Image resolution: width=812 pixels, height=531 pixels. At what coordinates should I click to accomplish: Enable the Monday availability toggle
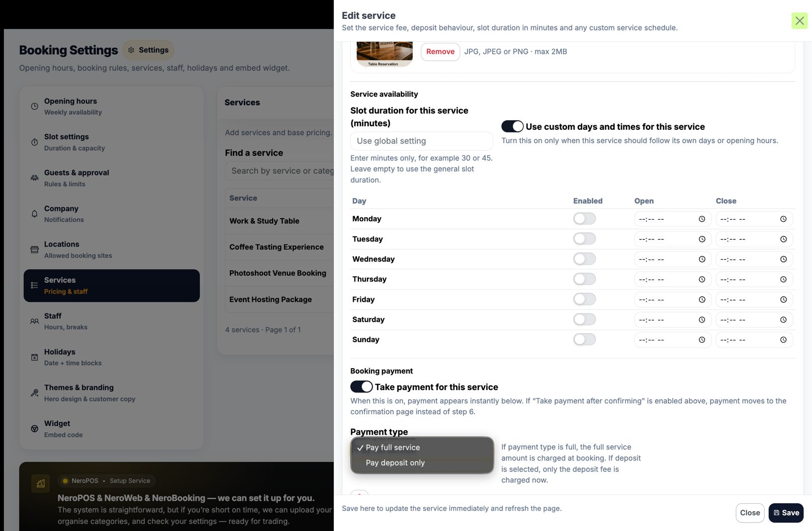[x=584, y=219]
